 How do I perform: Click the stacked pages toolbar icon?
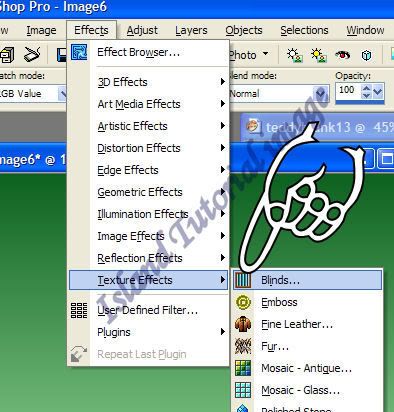click(x=7, y=55)
